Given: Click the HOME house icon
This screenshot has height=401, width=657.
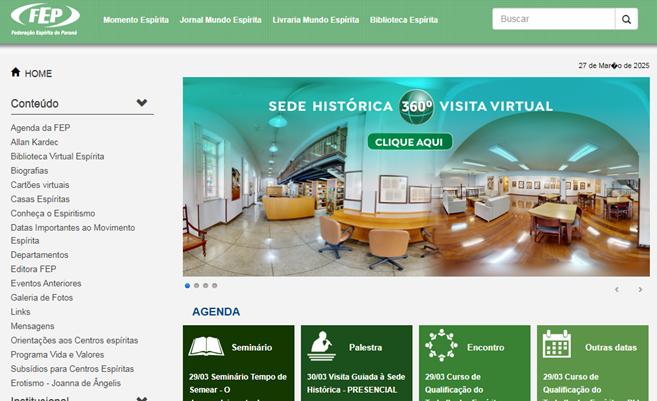Looking at the screenshot, I should [16, 72].
